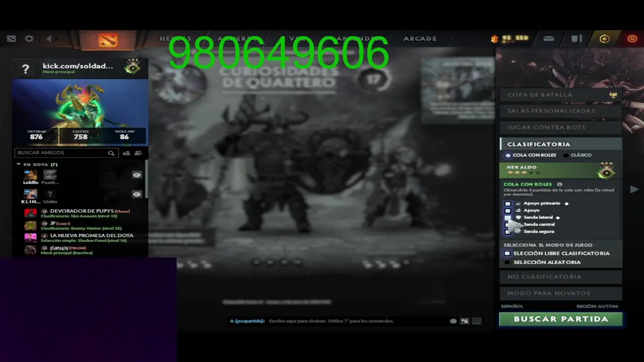644x362 pixels.
Task: Select the Clásico radio option
Action: tap(566, 155)
